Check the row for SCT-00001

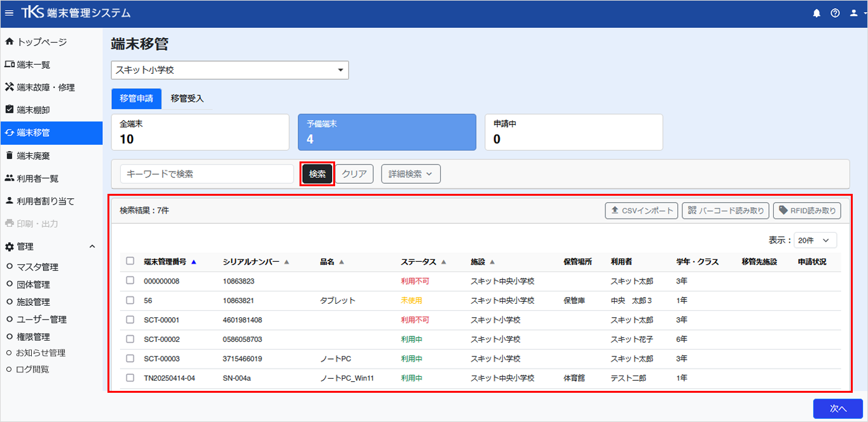pos(130,320)
